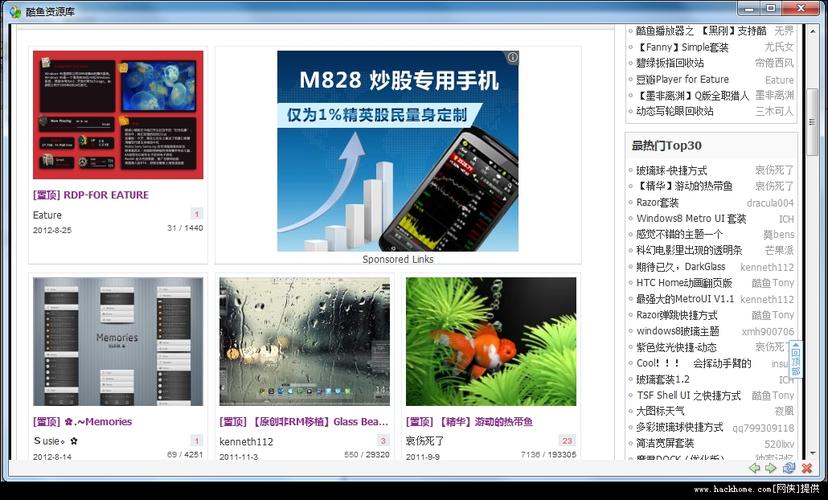Click the page scroll-up arrow

pos(813,32)
